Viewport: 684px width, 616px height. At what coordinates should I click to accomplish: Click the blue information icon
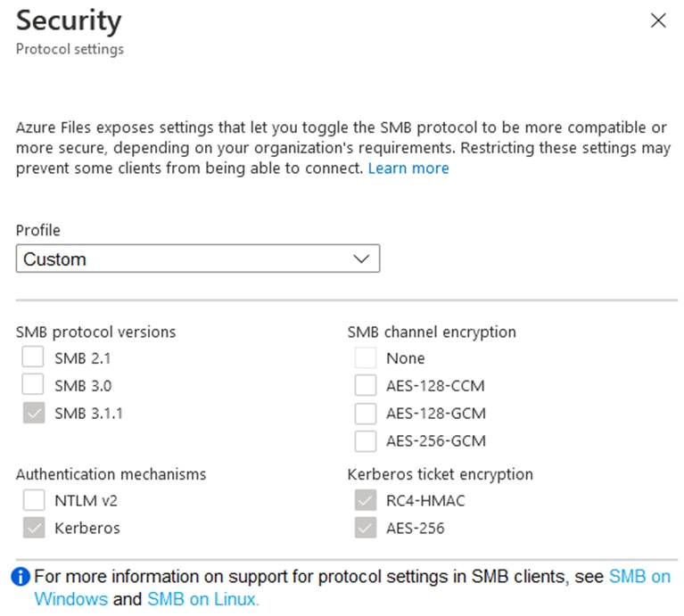click(x=21, y=577)
